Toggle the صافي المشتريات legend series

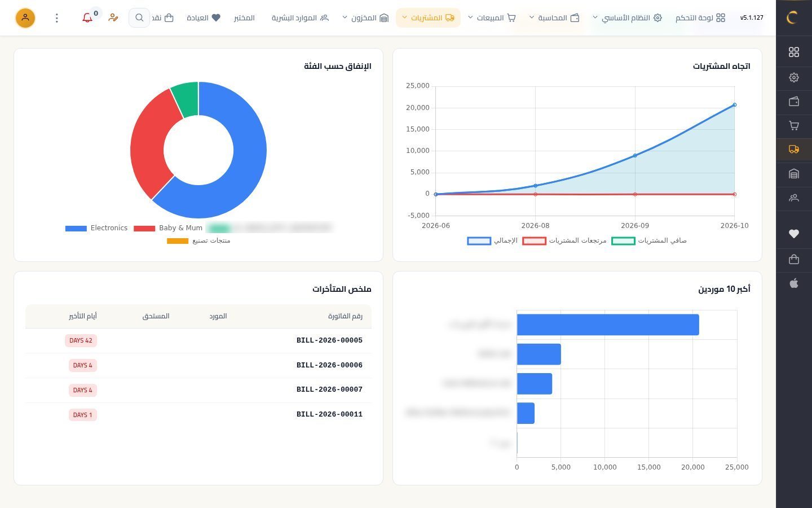(649, 241)
